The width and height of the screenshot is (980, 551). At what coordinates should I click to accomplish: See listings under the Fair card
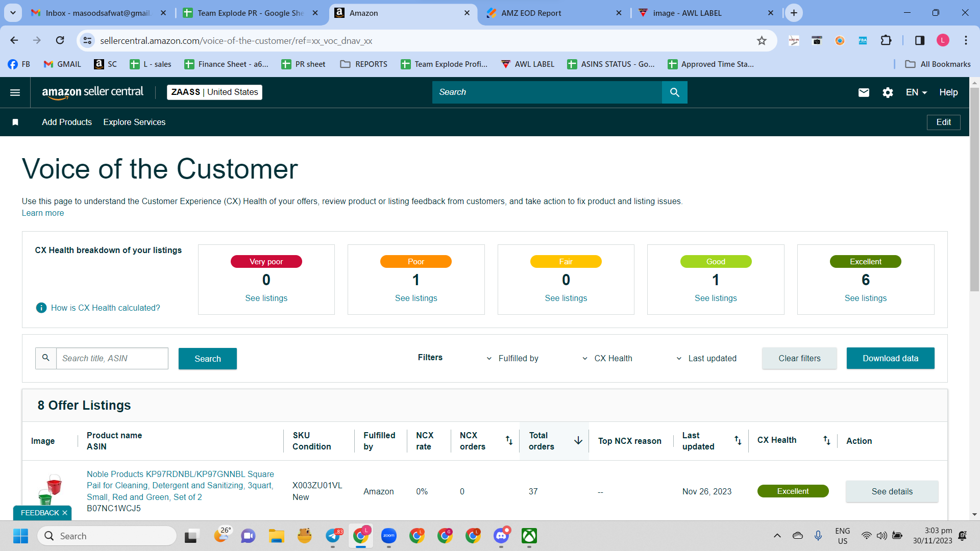(566, 298)
